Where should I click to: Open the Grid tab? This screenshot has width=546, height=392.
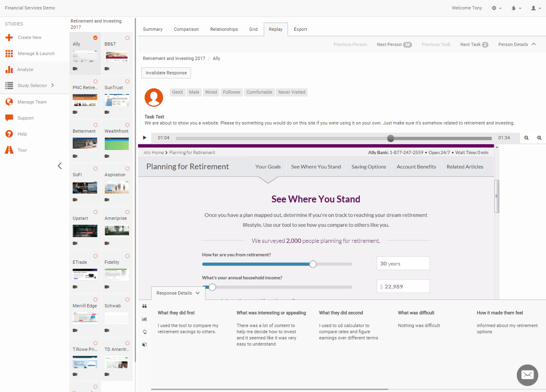[x=253, y=29]
